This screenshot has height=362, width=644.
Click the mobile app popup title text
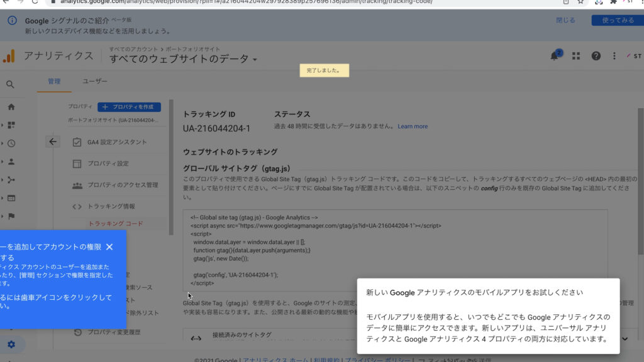click(x=474, y=293)
